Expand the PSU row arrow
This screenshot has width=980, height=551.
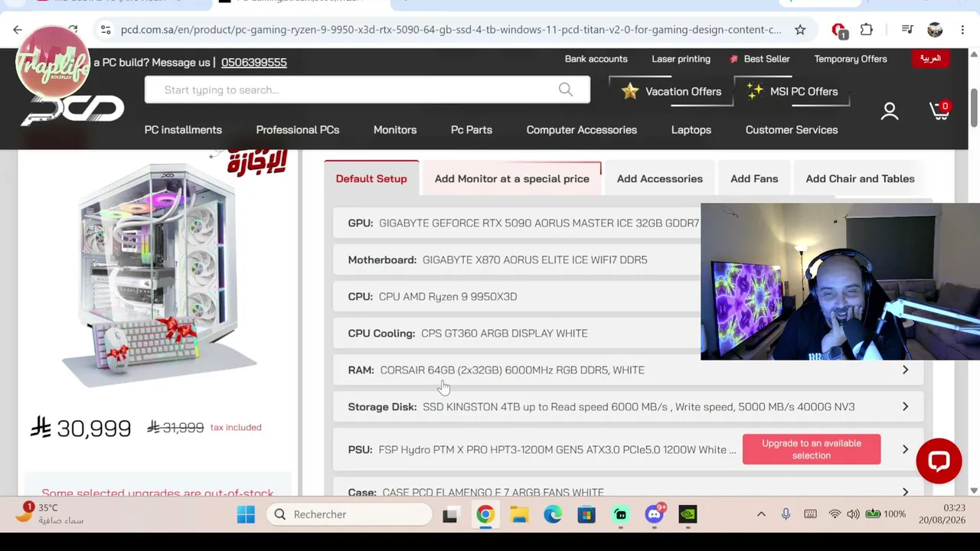905,449
